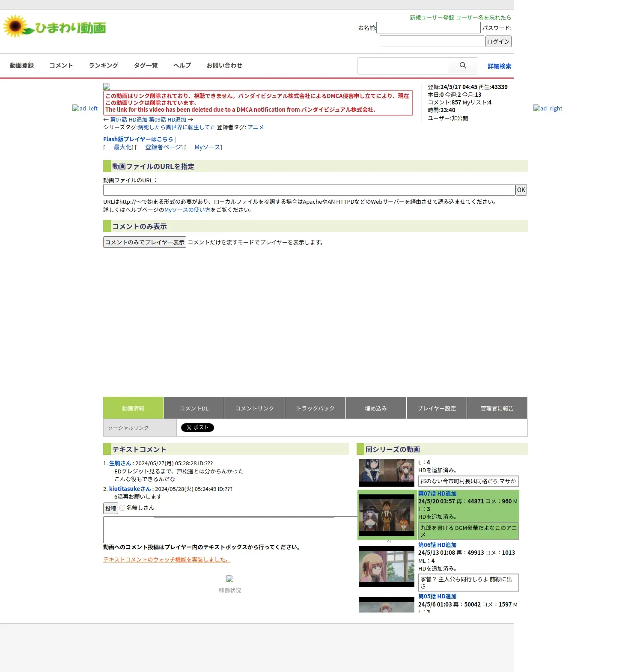Image resolution: width=631 pixels, height=672 pixels.
Task: Open the 動画登録 menu item
Action: point(22,65)
